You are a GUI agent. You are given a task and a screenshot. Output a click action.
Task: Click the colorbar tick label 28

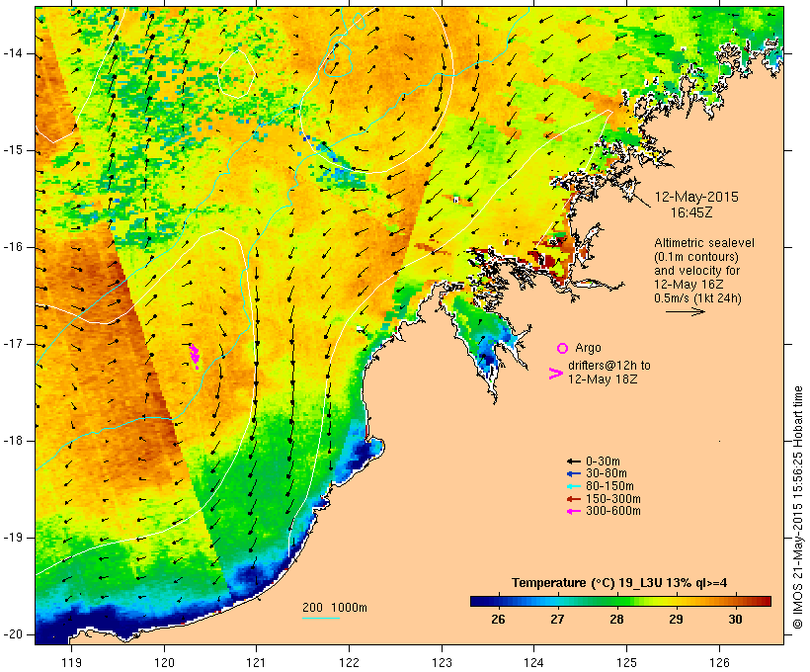click(616, 620)
